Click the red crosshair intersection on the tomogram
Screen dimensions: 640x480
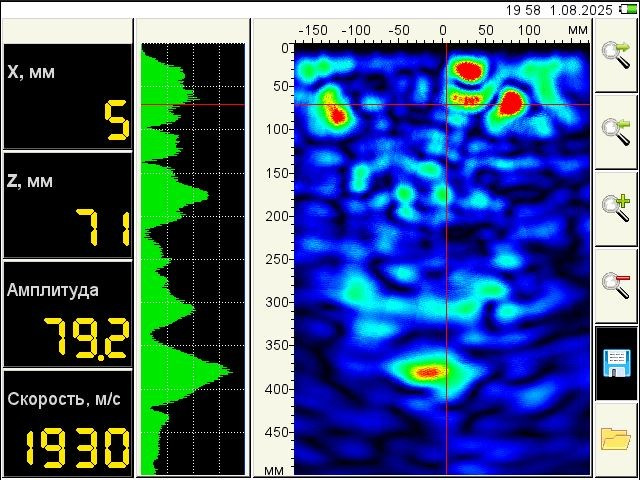tap(446, 105)
